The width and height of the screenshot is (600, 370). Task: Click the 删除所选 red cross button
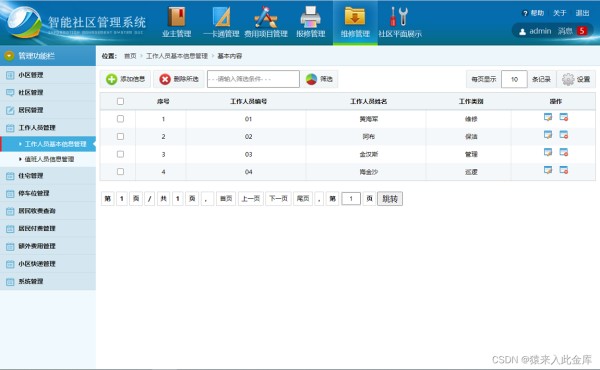tap(179, 79)
